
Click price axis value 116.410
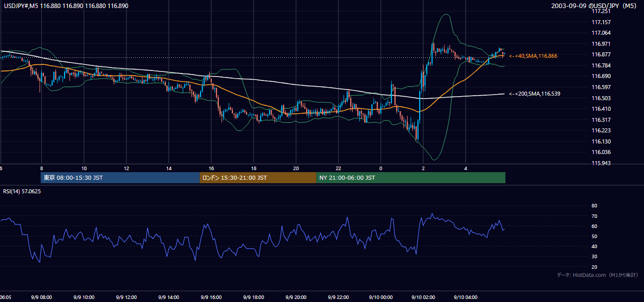pos(601,109)
